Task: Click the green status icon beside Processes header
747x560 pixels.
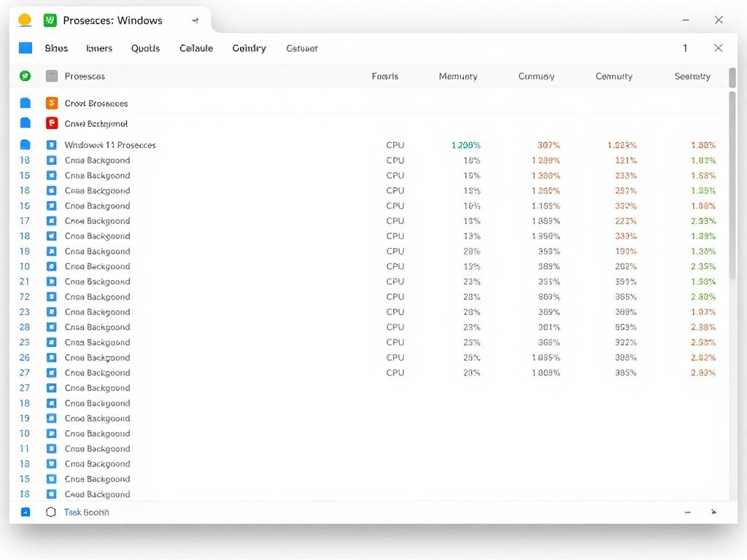Action: [24, 75]
